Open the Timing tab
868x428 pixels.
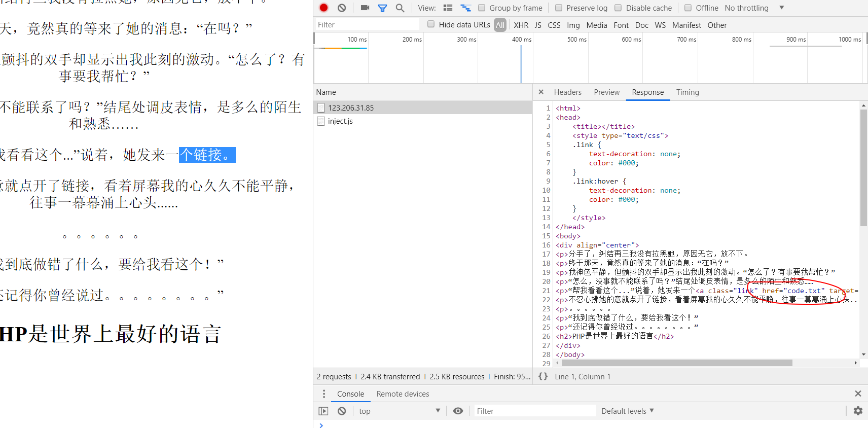tap(687, 92)
